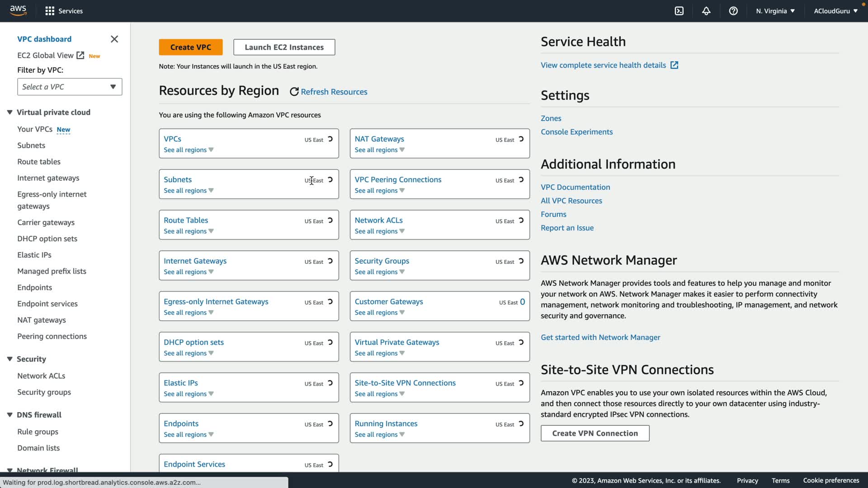Click the Create VPN Connection button
The height and width of the screenshot is (488, 868).
pyautogui.click(x=595, y=433)
